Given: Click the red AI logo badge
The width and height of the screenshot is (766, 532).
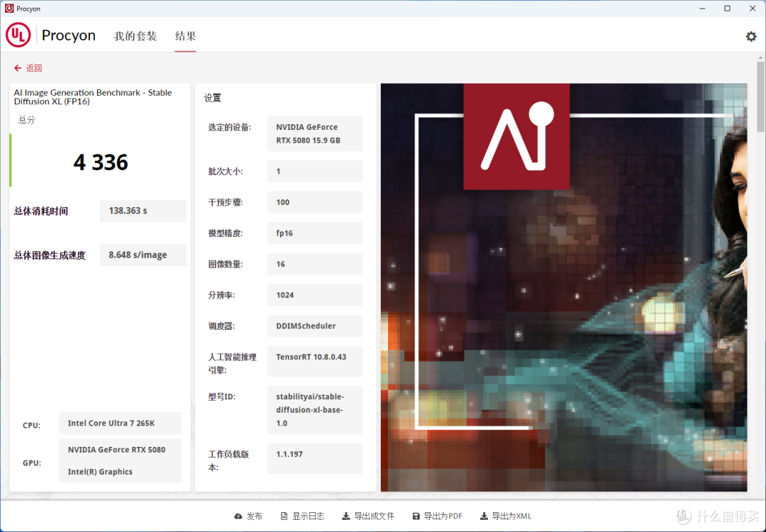Looking at the screenshot, I should [x=516, y=136].
